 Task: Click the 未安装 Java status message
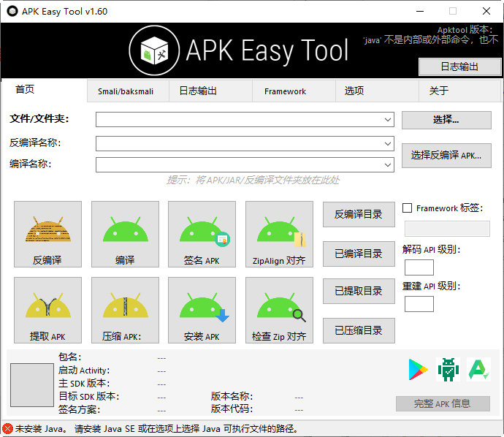(x=156, y=429)
